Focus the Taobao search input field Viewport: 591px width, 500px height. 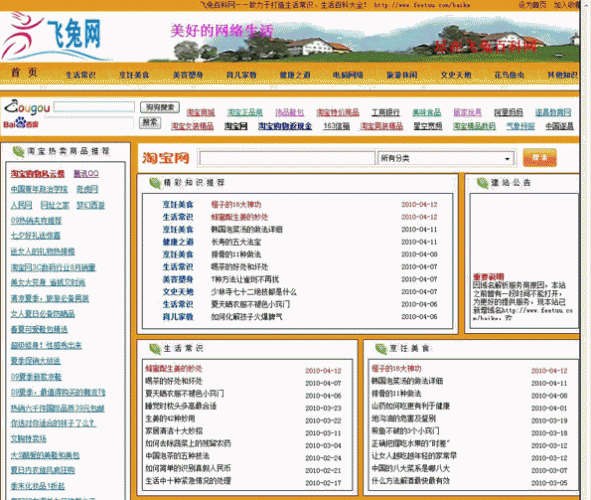click(x=287, y=158)
